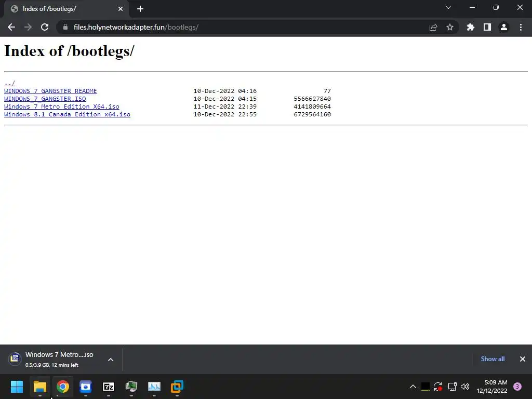The width and height of the screenshot is (532, 399).
Task: Download WINDOWS_7_GANGSTER.ISO
Action: coord(45,99)
